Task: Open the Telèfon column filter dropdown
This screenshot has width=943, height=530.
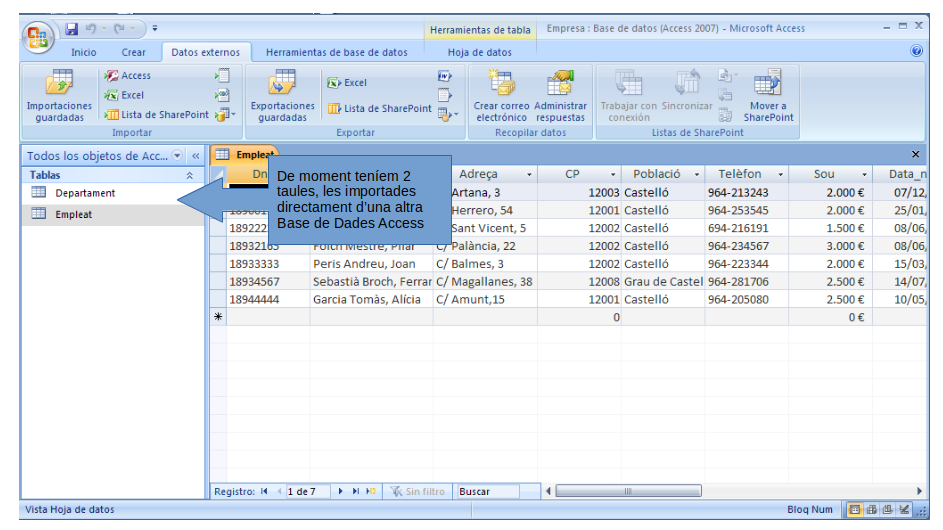Action: pos(780,174)
